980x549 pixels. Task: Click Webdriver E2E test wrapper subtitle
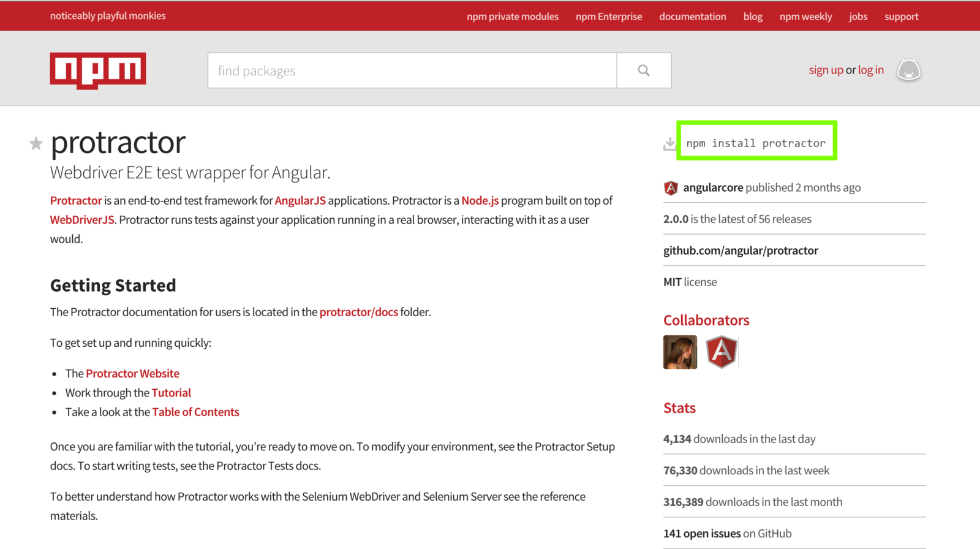coord(190,172)
